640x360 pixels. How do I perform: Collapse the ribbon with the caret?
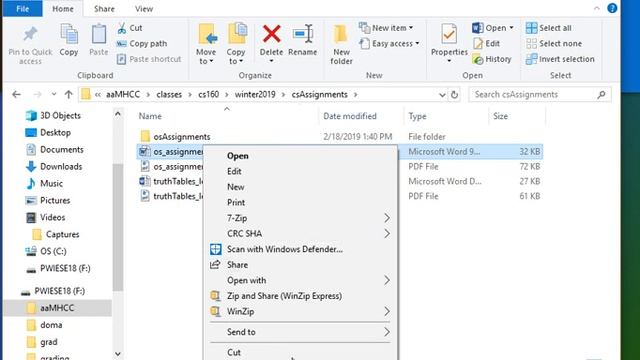point(596,8)
